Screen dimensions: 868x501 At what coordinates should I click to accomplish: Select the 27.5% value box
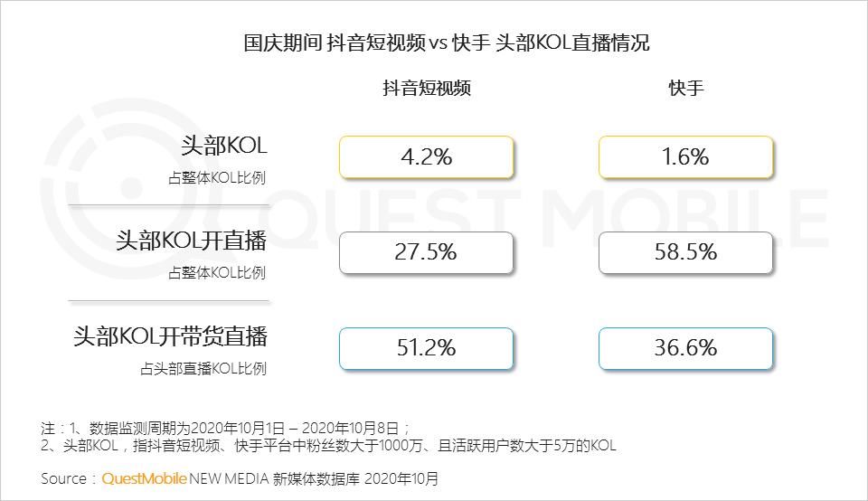point(426,253)
